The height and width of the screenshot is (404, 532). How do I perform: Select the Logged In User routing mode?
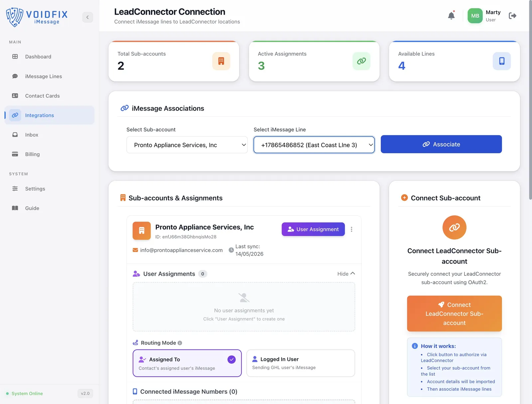coord(301,363)
